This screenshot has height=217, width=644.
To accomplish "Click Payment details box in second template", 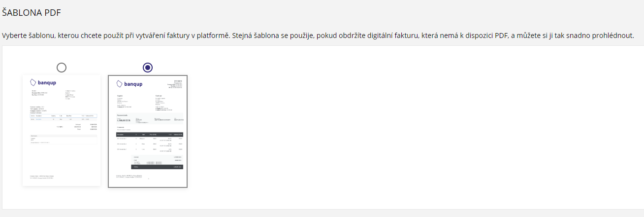I will point(149,119).
